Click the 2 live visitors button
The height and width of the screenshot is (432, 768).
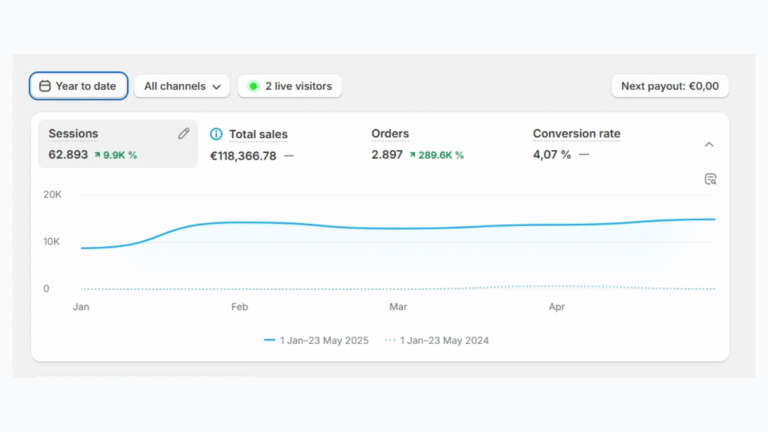pos(290,86)
